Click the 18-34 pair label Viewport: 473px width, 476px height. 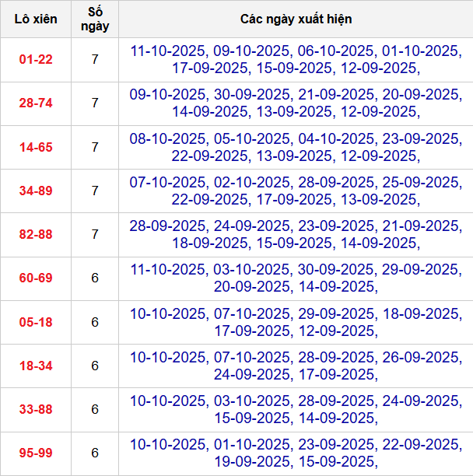point(36,366)
